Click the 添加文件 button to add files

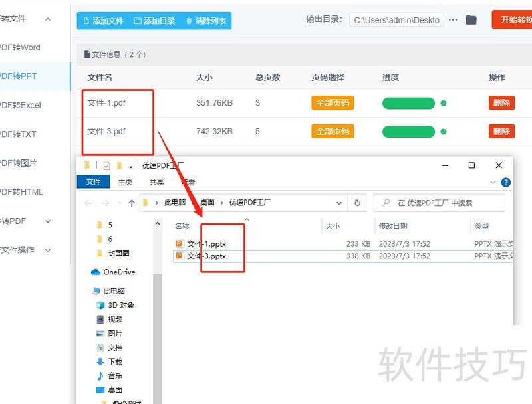coord(108,20)
